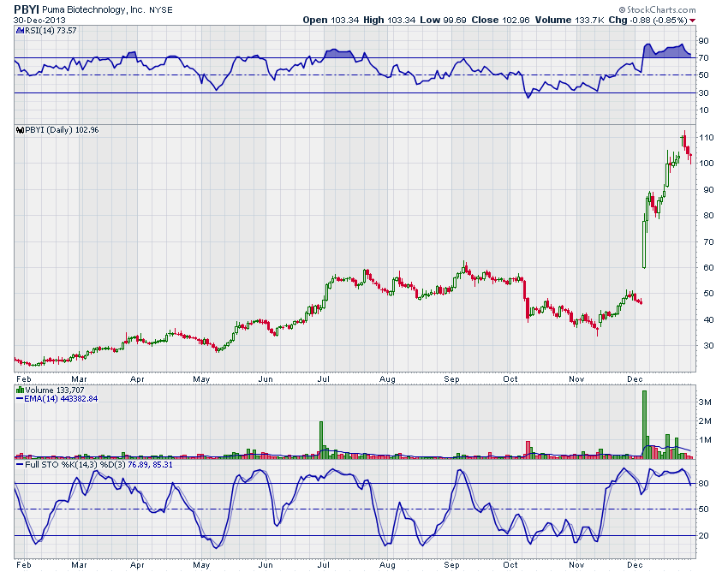This screenshot has width=728, height=572.
Task: Click the green Volume bars legend icon
Action: pos(18,389)
